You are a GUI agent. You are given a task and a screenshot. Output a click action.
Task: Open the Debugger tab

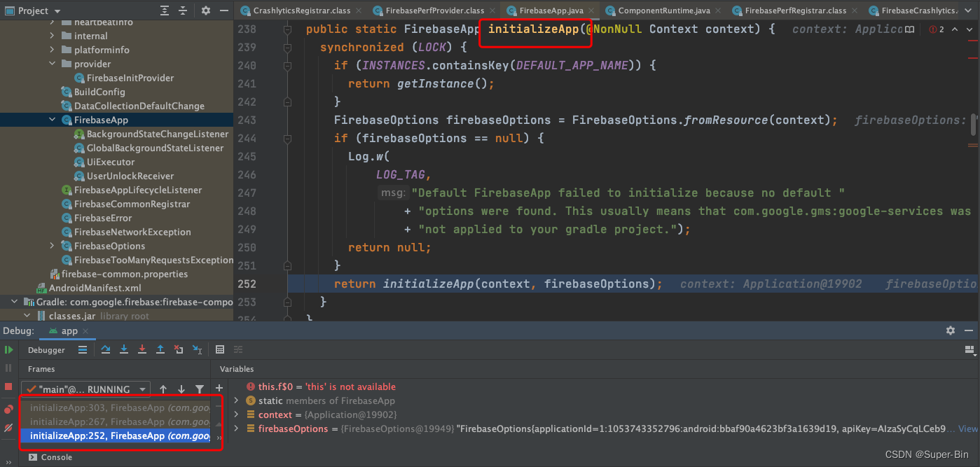click(46, 349)
